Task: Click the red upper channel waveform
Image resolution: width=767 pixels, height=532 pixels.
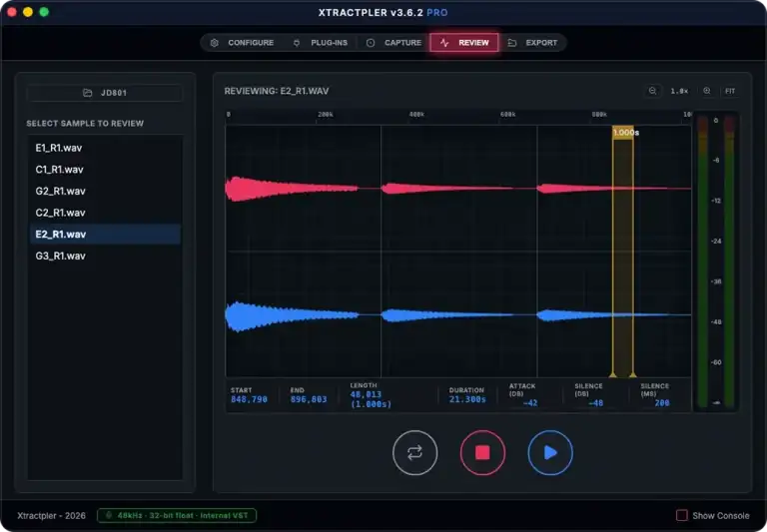Action: click(x=457, y=189)
